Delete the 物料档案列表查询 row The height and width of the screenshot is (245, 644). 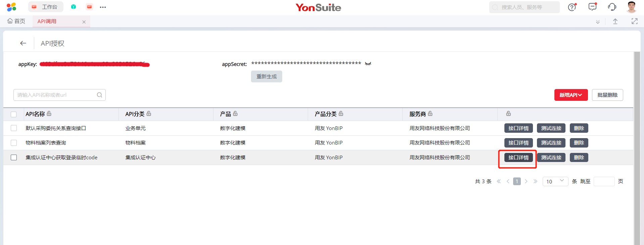[x=579, y=143]
